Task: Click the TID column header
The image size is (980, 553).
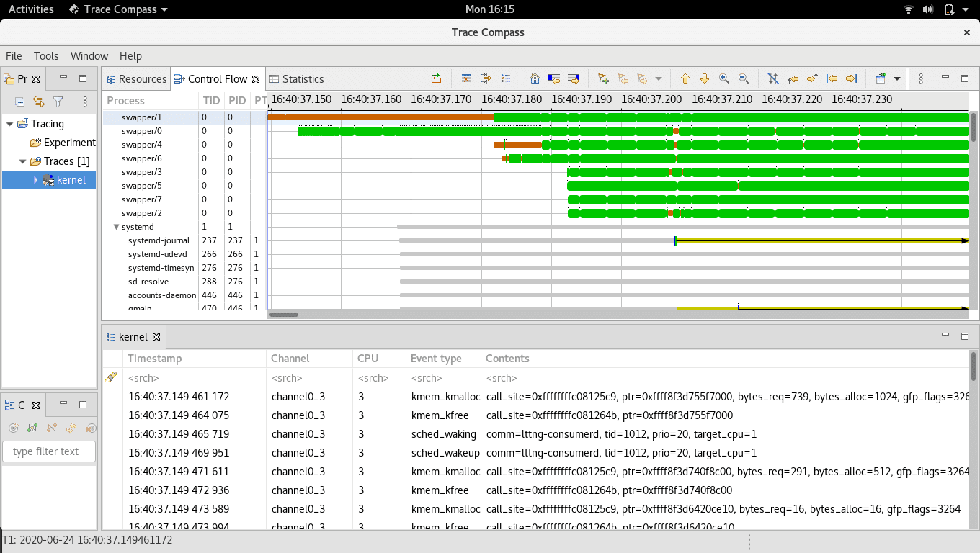Action: (211, 101)
